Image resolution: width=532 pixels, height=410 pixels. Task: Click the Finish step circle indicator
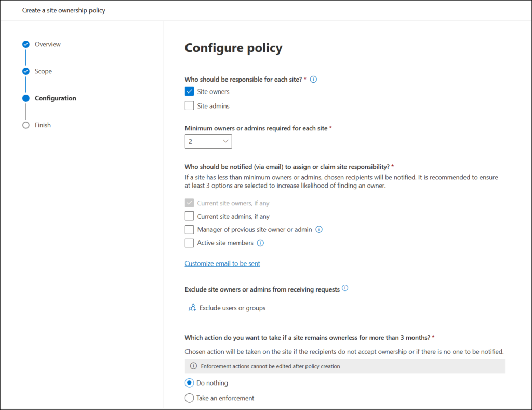point(26,125)
